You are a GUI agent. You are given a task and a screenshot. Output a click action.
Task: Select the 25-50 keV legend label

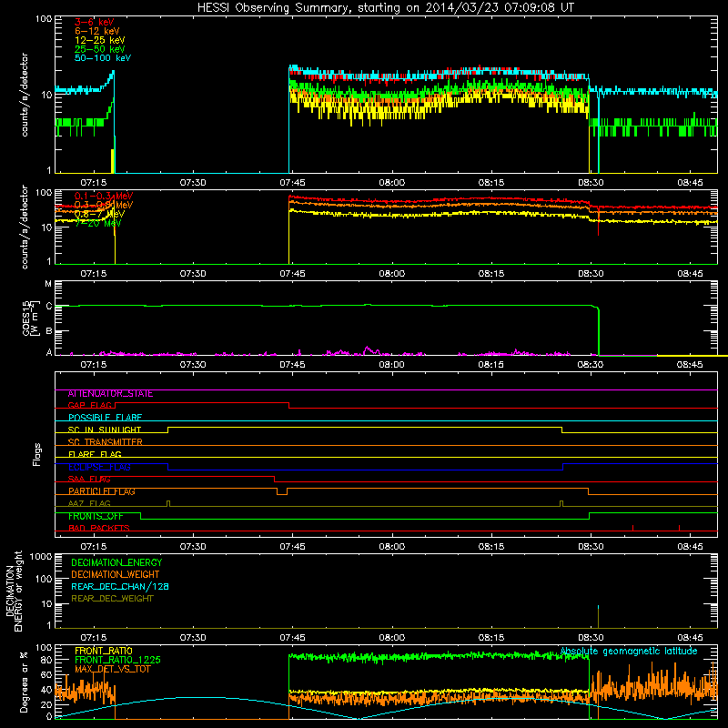[100, 49]
